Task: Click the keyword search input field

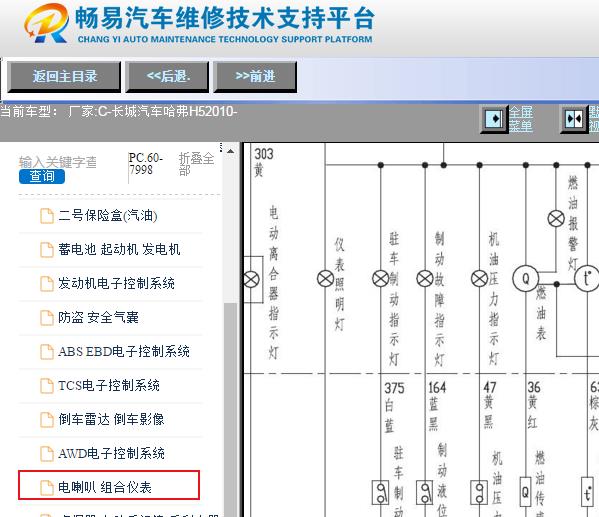Action: (58, 162)
